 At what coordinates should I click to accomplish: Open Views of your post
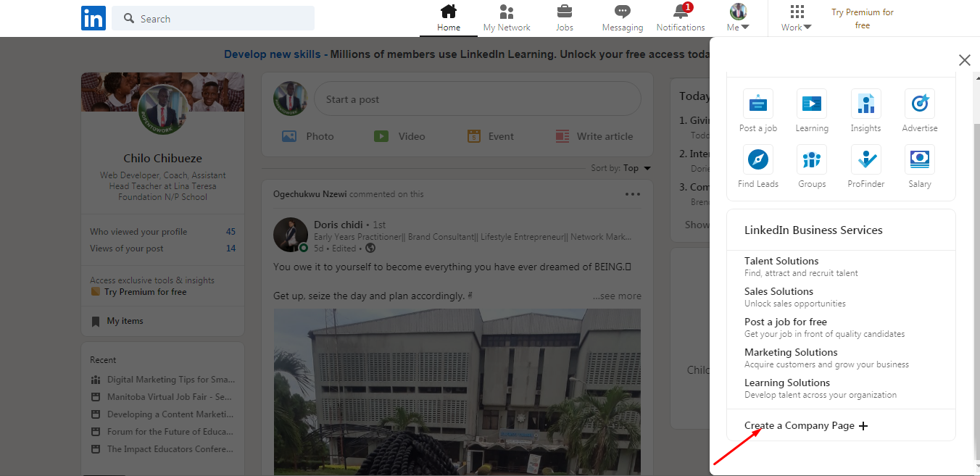(162, 249)
